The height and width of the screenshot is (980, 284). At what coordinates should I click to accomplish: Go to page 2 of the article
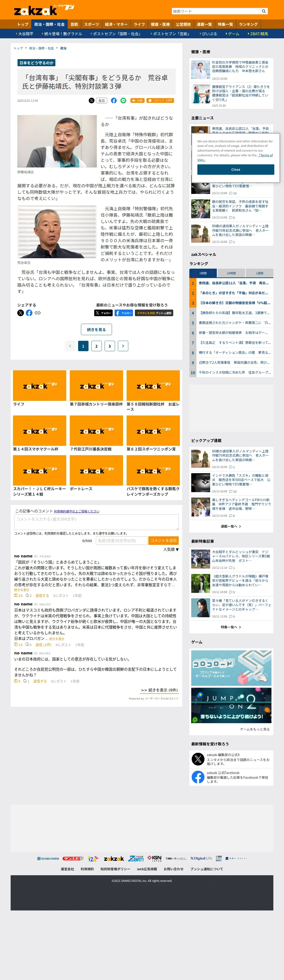(96, 346)
